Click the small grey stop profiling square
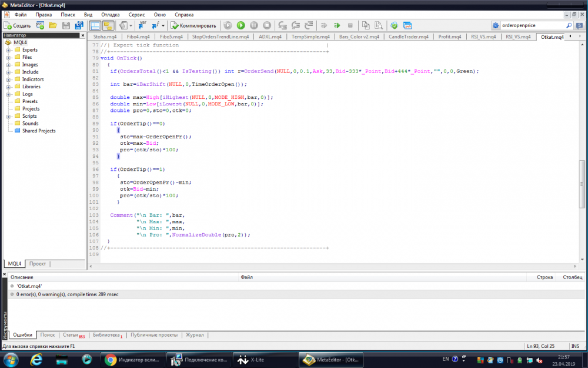 (x=350, y=25)
